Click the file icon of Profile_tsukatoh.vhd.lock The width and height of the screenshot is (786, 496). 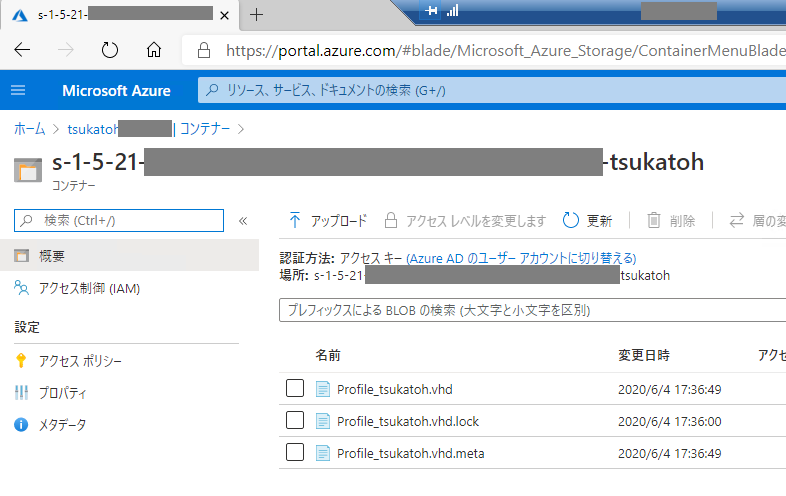[x=323, y=421]
